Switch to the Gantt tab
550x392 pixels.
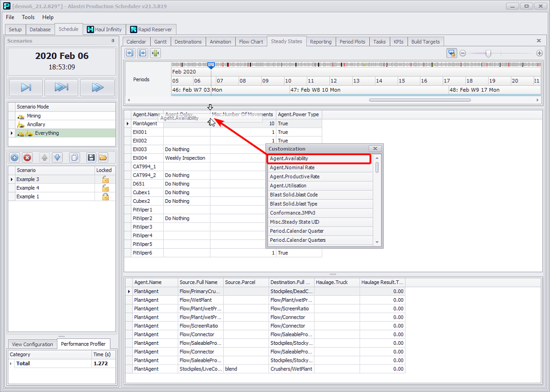tap(160, 42)
